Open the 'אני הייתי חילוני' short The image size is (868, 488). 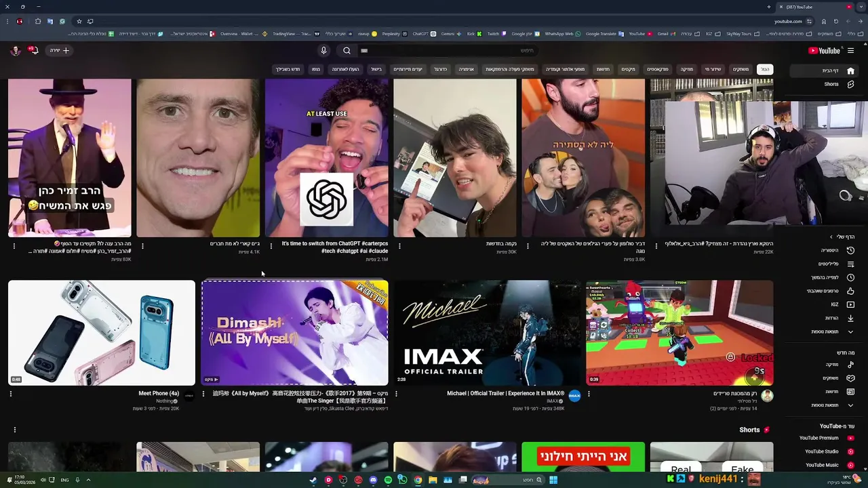pyautogui.click(x=583, y=457)
